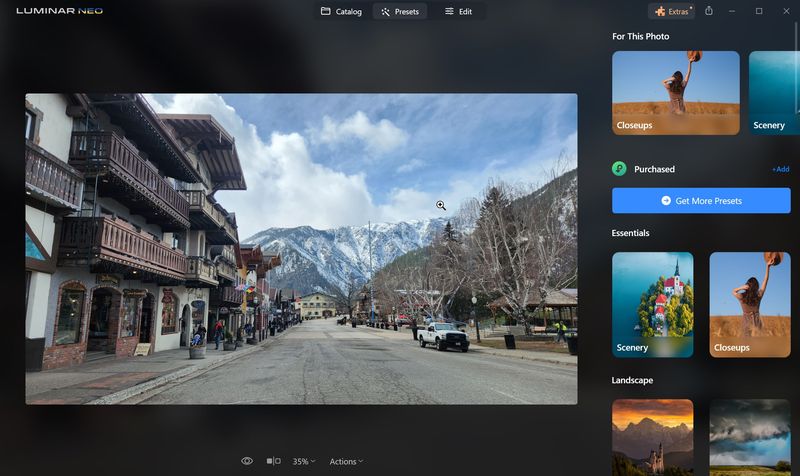Open the Extras puzzle-piece menu
Image resolution: width=800 pixels, height=476 pixels.
(672, 11)
